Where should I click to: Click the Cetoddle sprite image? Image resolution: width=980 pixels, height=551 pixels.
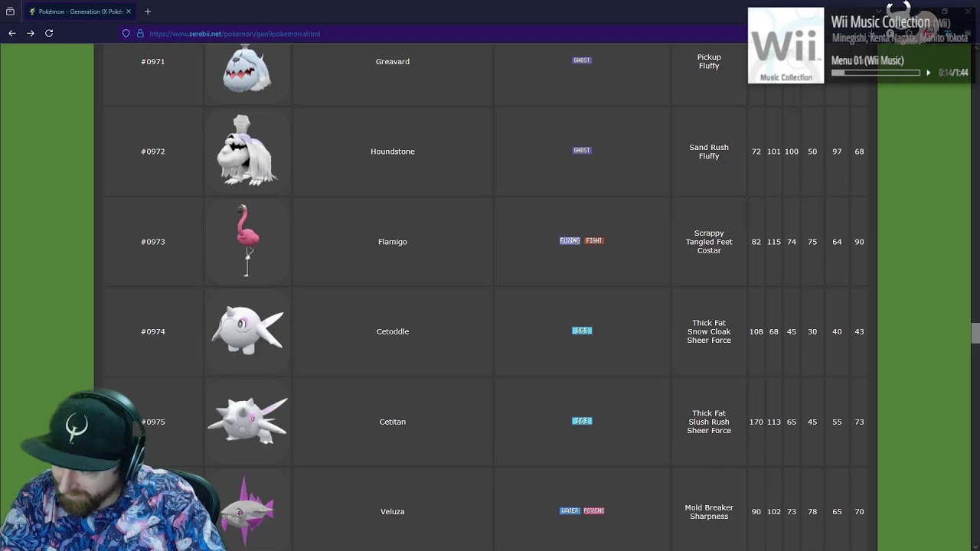point(247,331)
